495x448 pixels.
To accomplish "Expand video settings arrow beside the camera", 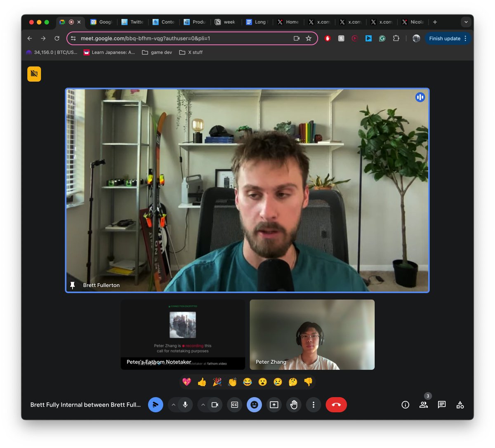I will point(203,405).
